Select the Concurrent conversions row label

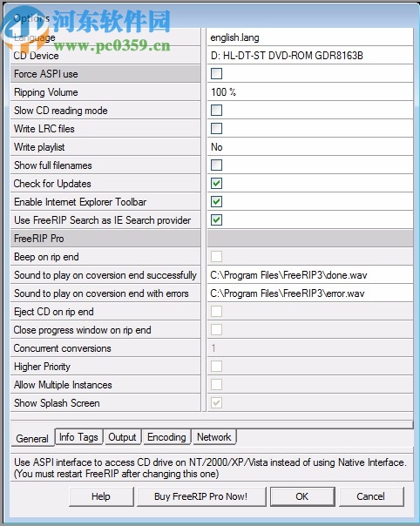point(105,348)
